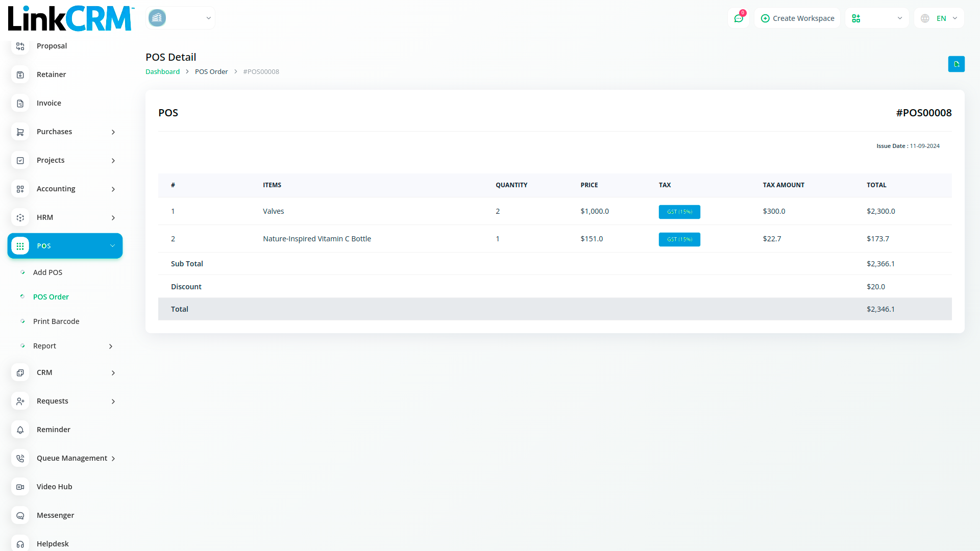Open the quick-add grid dropdown in header
This screenshot has height=551, width=980.
tap(876, 18)
